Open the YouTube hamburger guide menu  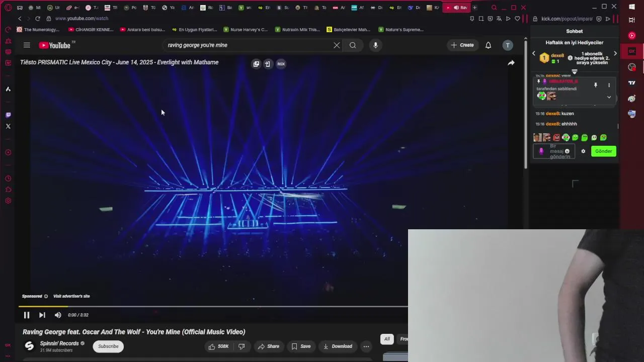(x=27, y=45)
